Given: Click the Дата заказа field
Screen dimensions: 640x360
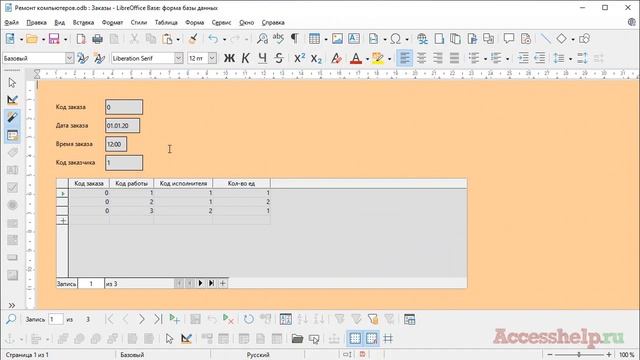Looking at the screenshot, I should [122, 125].
